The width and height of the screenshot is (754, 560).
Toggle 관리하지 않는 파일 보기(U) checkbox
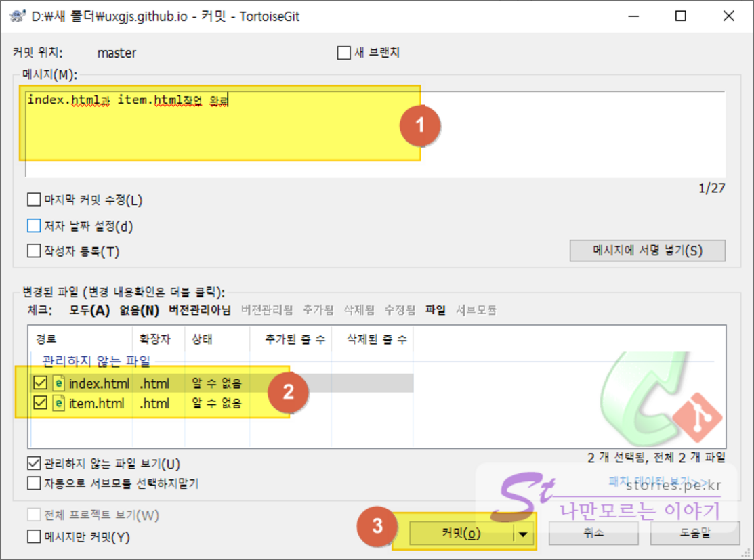click(34, 464)
